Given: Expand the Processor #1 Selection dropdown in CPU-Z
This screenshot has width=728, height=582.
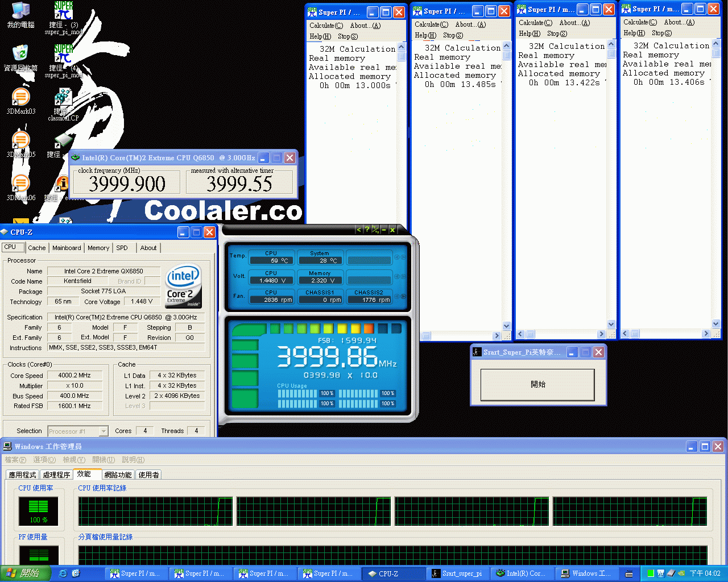Looking at the screenshot, I should point(104,431).
